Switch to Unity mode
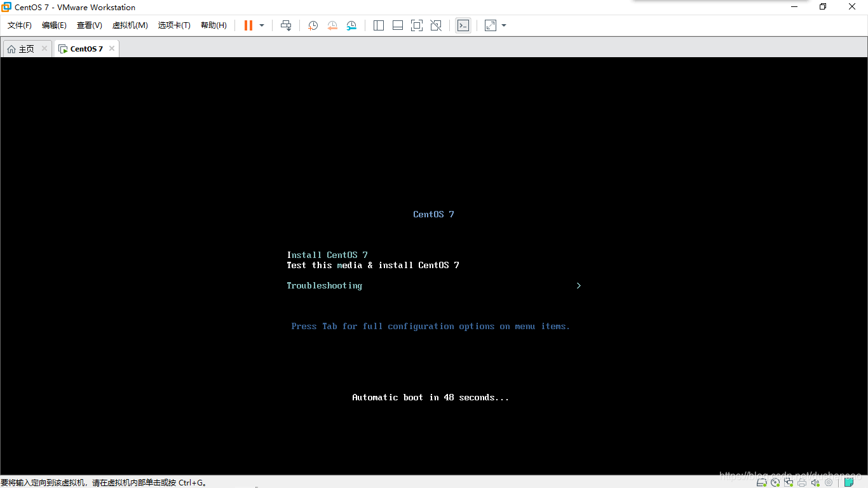The image size is (868, 488). click(436, 25)
